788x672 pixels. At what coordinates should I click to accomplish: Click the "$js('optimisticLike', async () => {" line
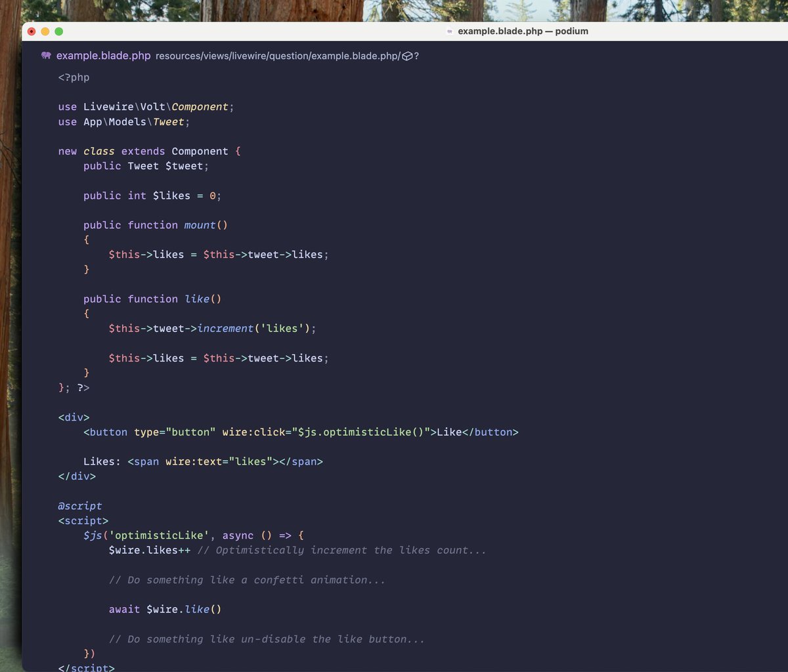[194, 535]
